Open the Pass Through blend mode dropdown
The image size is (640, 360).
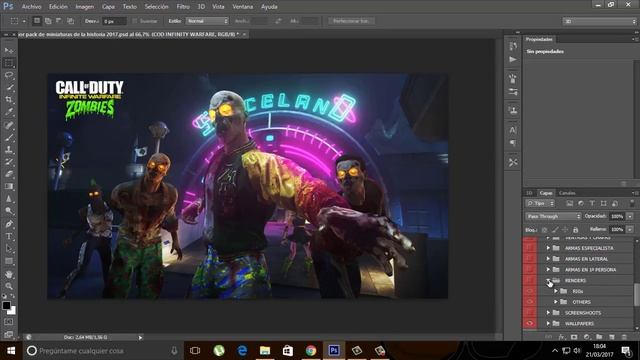coord(553,216)
